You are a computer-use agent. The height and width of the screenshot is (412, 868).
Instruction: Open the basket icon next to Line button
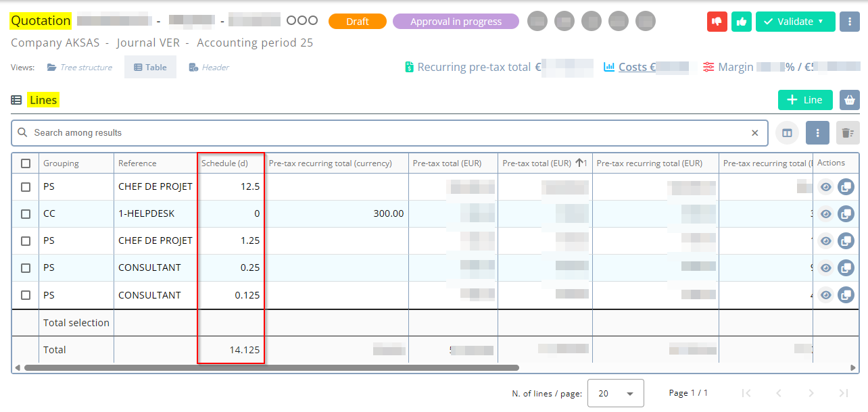tap(849, 100)
